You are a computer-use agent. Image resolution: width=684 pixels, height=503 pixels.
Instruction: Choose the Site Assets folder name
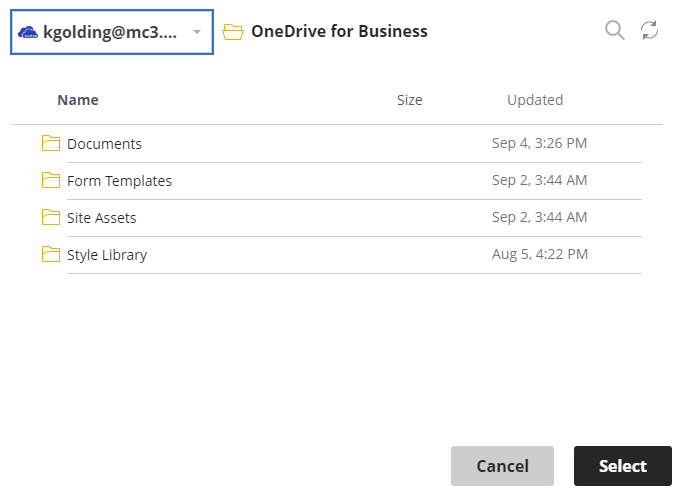coord(102,218)
